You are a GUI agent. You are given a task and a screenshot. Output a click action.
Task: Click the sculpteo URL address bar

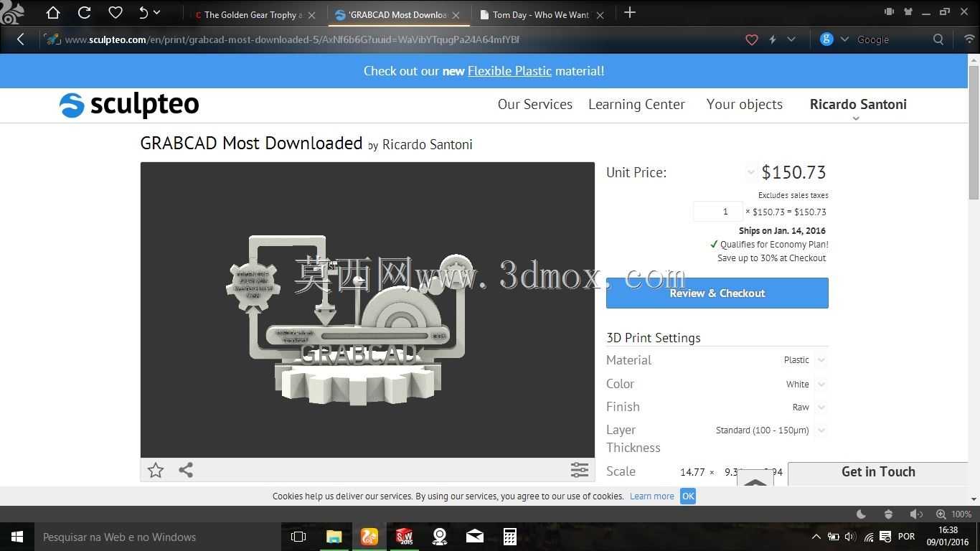pos(293,39)
